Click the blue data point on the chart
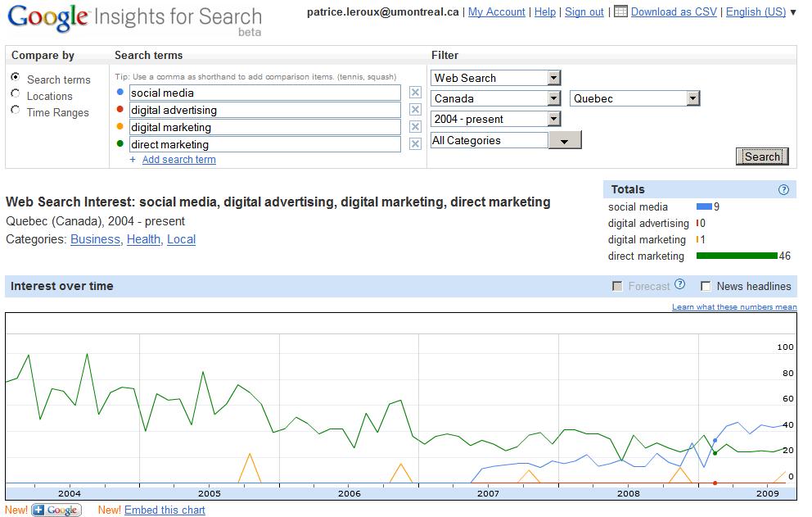Viewport: 812px width, 517px height. [x=715, y=441]
